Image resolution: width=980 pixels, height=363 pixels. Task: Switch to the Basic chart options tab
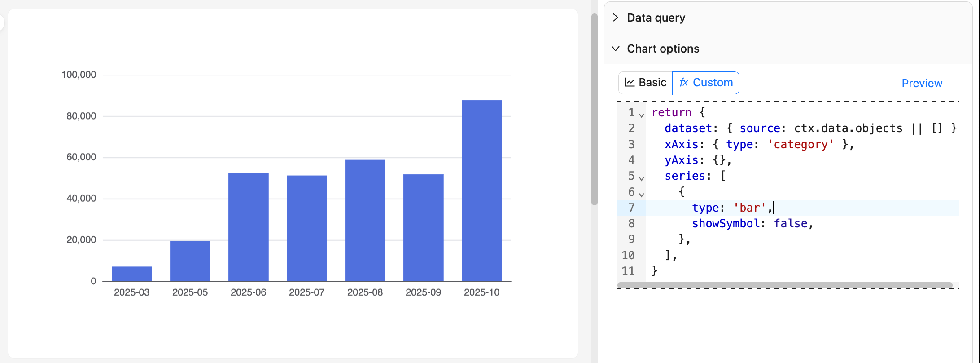[646, 83]
